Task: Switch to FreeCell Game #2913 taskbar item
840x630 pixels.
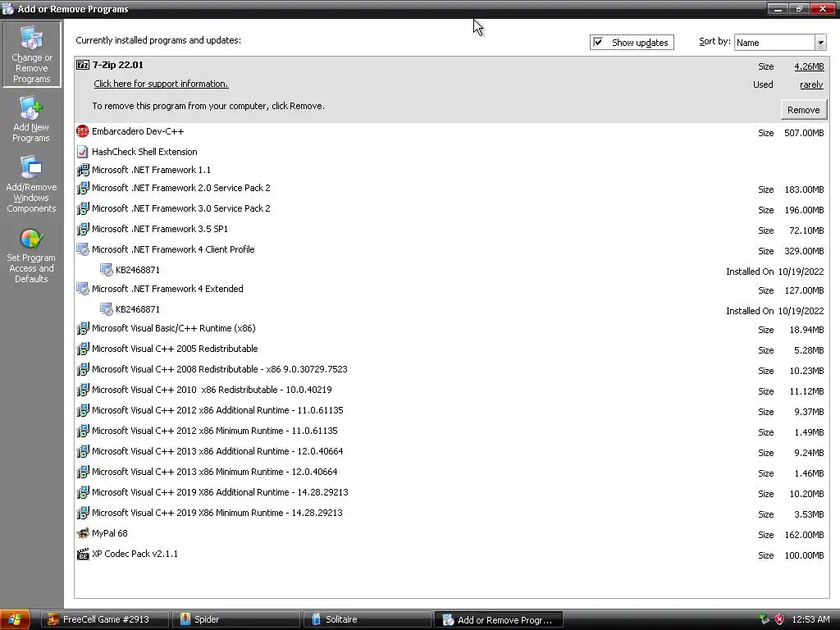Action: click(106, 620)
